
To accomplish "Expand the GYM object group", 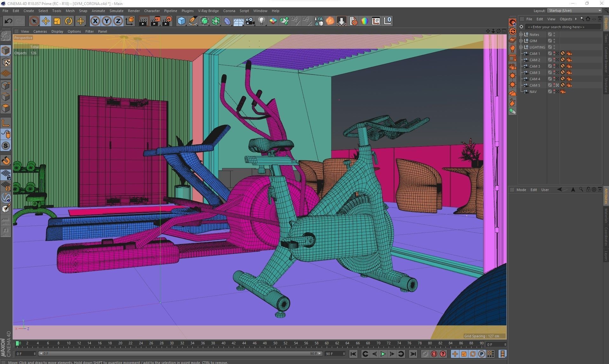I will (521, 41).
